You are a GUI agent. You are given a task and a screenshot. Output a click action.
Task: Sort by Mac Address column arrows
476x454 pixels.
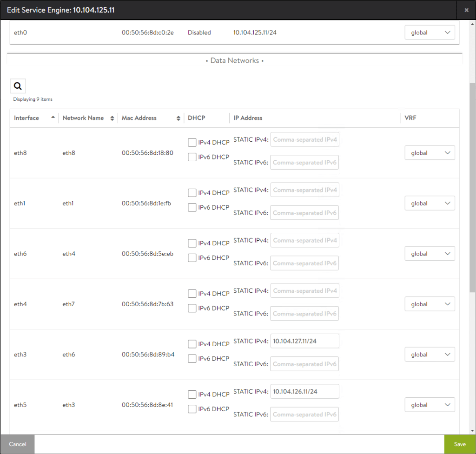[178, 118]
